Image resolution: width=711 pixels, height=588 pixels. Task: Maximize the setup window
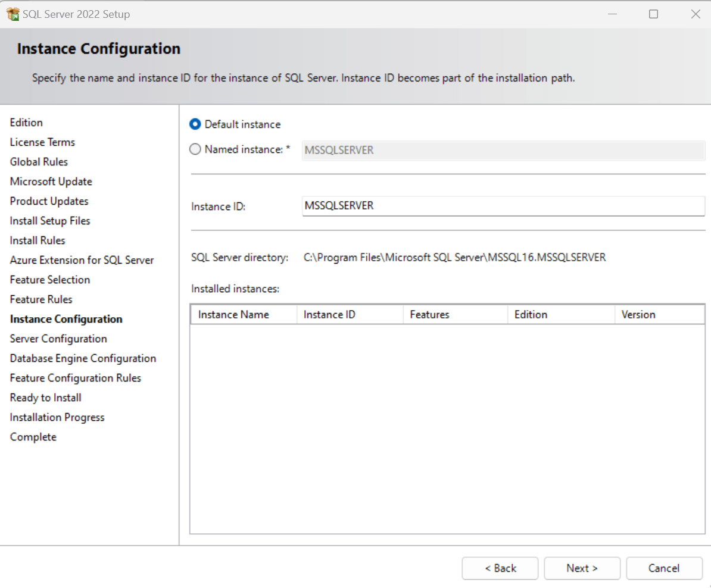653,14
